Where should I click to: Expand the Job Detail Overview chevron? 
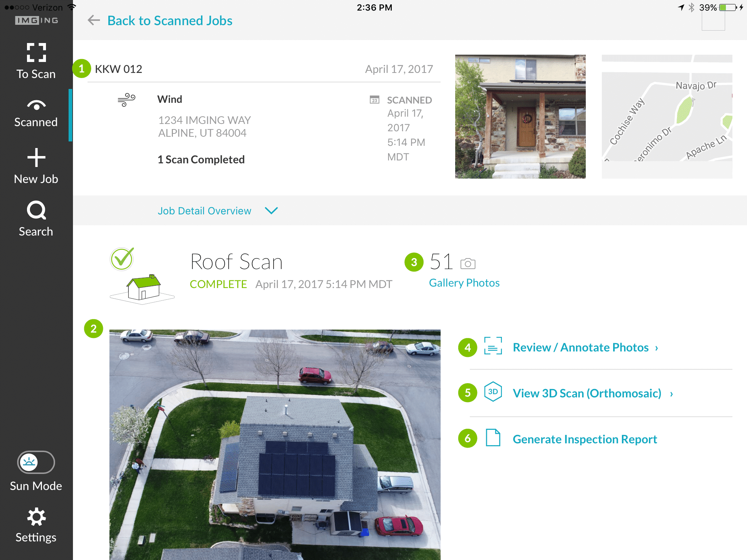coord(271,211)
